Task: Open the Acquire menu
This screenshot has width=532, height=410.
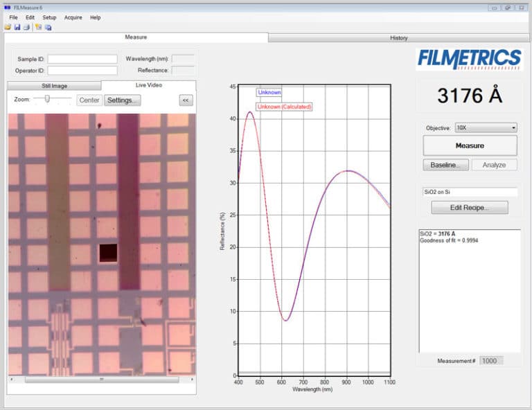Action: 73,17
